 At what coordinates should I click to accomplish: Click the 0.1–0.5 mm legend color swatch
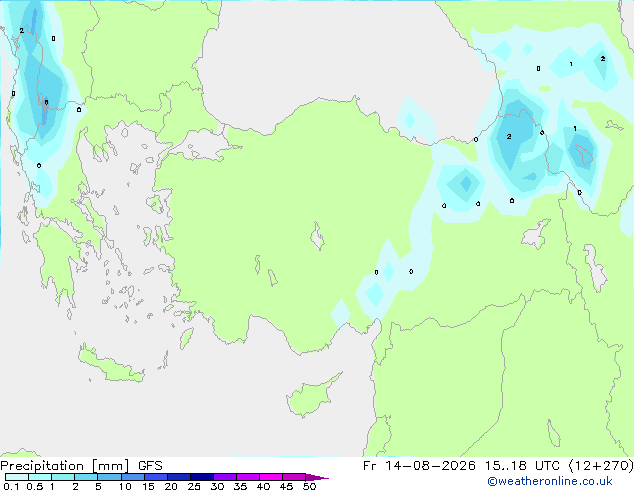tap(17, 477)
